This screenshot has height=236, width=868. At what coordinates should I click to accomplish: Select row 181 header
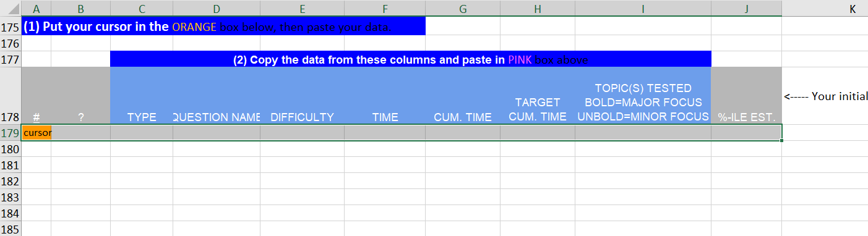pos(11,165)
